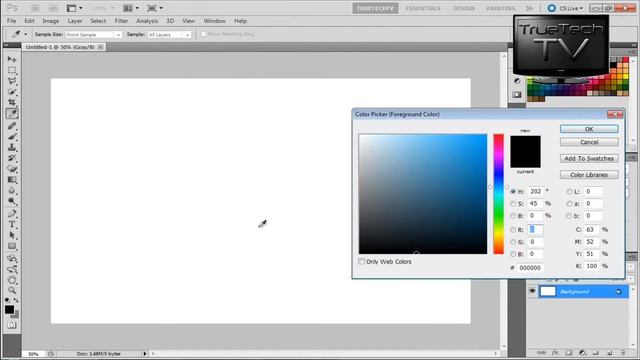Open the Sample Size dropdown
Screen dimensions: 640x360
(x=93, y=35)
